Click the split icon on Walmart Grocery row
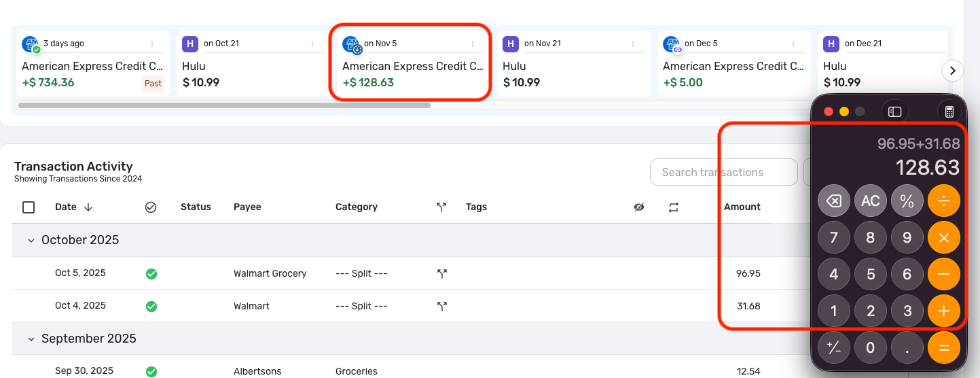The height and width of the screenshot is (378, 980). [x=442, y=273]
